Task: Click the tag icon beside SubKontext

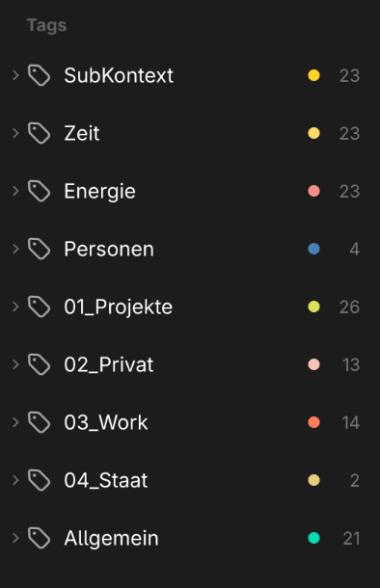Action: [39, 75]
